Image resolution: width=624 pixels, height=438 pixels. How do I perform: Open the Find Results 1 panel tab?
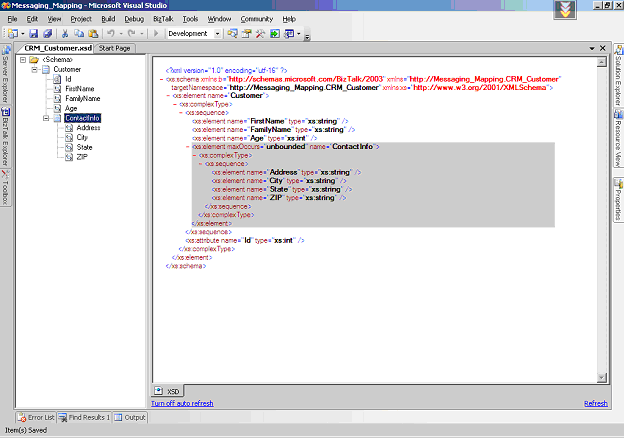tap(84, 417)
